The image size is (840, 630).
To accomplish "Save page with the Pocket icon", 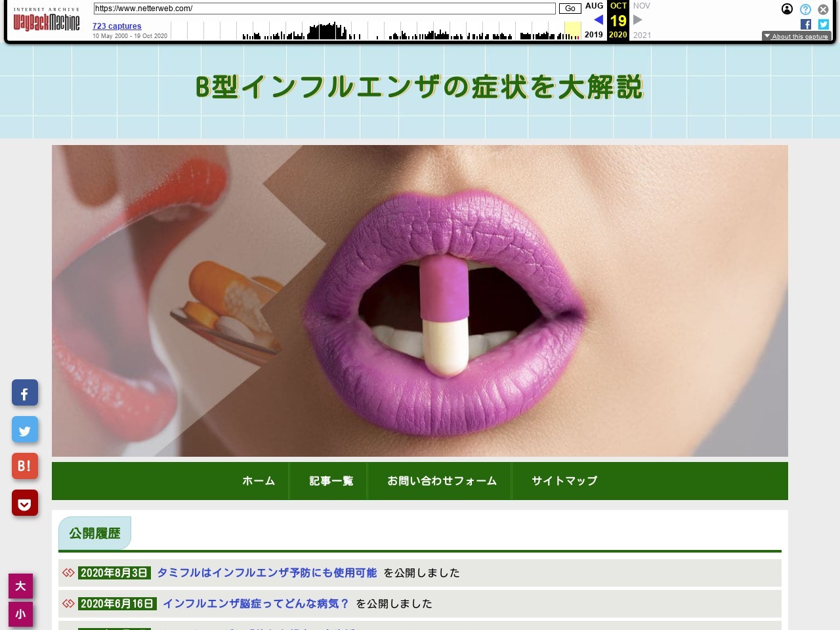I will 25,503.
